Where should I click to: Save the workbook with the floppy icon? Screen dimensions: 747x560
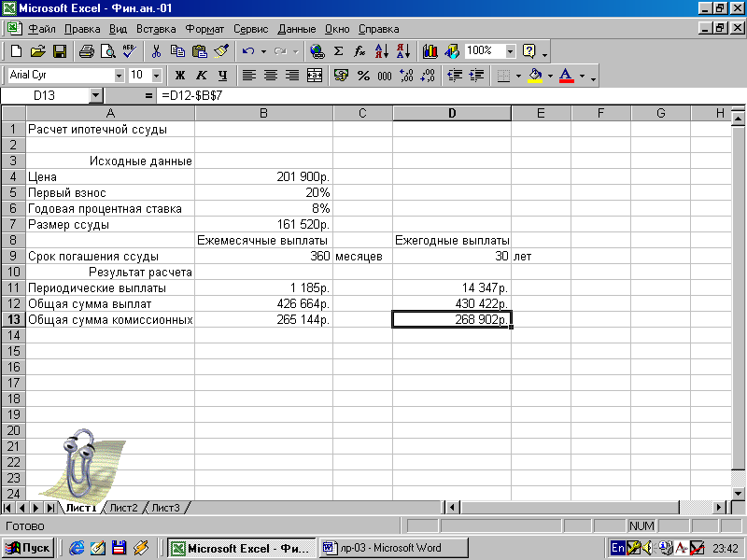(60, 51)
